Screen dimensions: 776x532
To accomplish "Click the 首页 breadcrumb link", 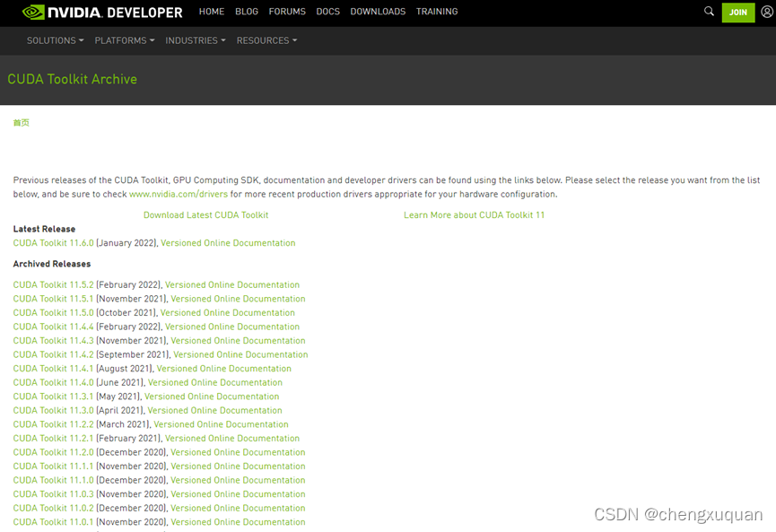I will click(x=22, y=123).
